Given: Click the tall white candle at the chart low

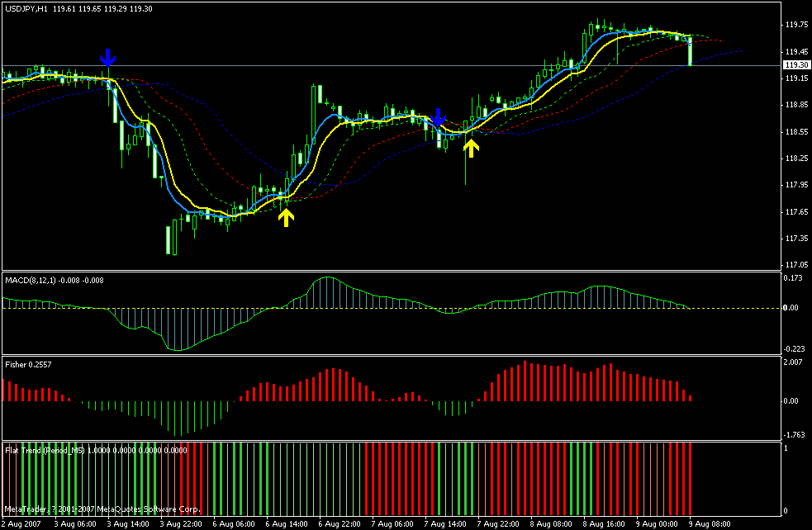Looking at the screenshot, I should pyautogui.click(x=168, y=239).
